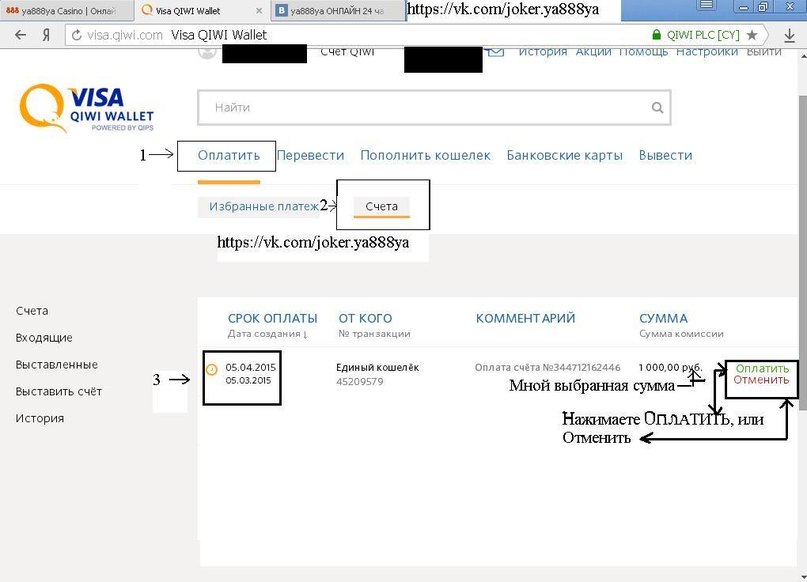Sort by the СРОК ОПЛАТЫ column header
The image size is (807, 582).
point(272,319)
